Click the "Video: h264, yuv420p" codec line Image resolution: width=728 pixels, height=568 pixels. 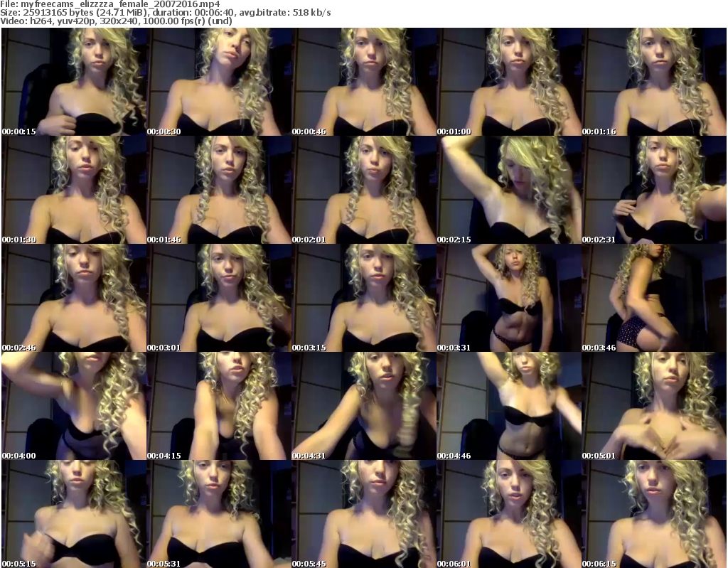pos(116,21)
